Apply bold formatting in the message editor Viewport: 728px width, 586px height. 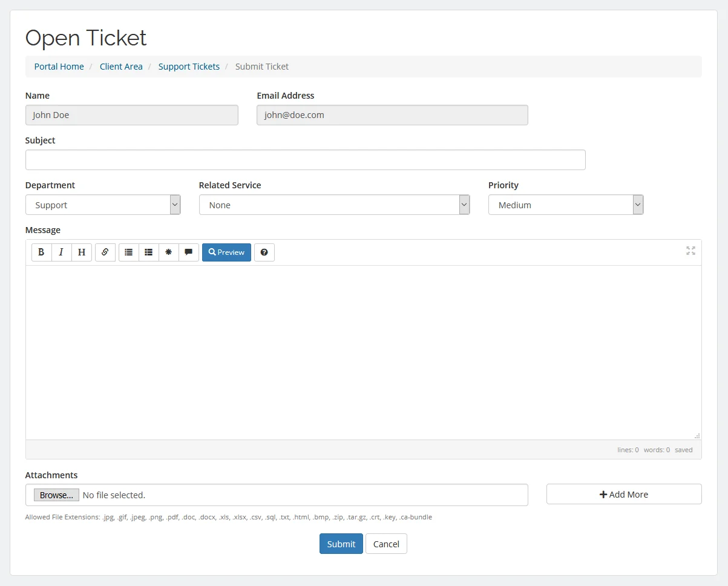[x=41, y=252]
